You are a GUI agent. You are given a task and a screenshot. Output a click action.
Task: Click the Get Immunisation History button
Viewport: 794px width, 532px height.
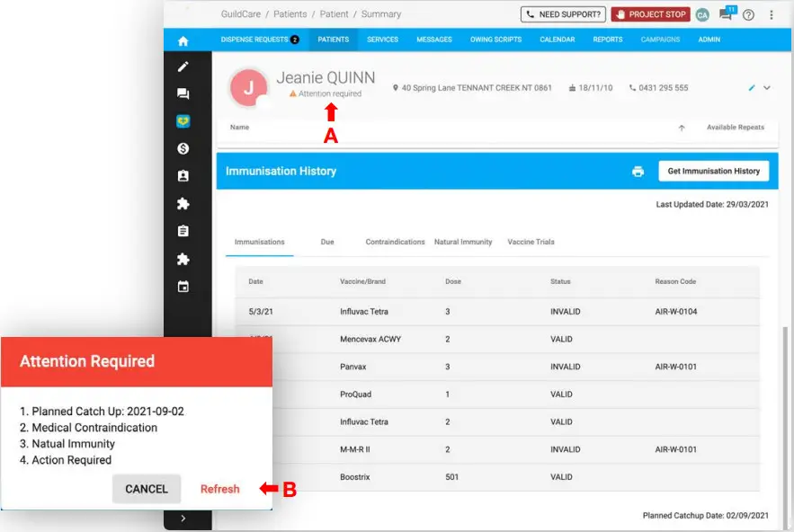click(713, 171)
